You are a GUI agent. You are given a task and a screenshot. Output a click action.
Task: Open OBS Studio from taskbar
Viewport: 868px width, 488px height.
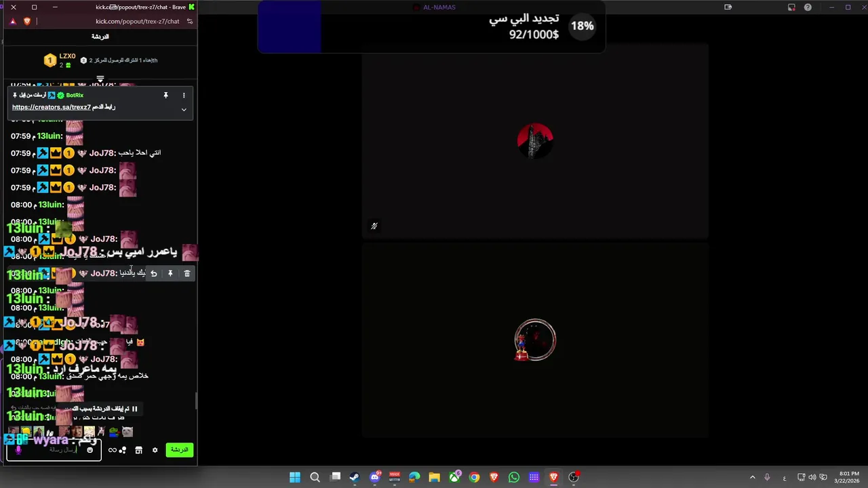tap(574, 477)
